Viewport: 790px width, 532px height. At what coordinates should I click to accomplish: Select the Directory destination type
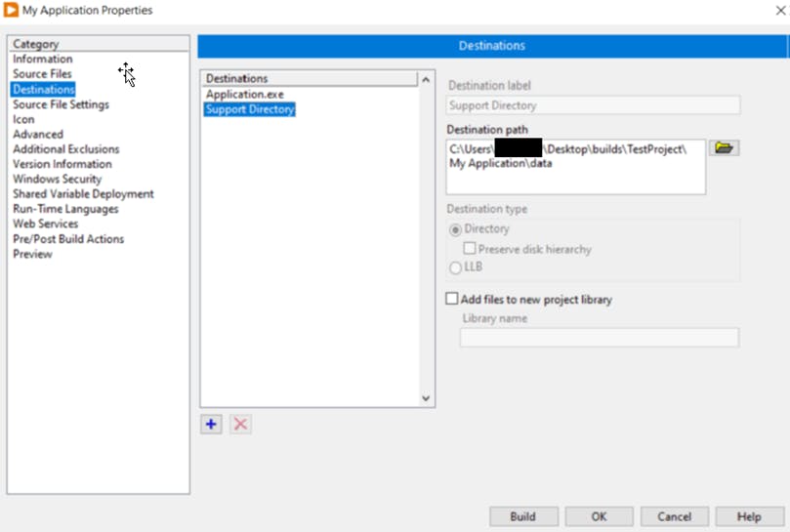(456, 229)
